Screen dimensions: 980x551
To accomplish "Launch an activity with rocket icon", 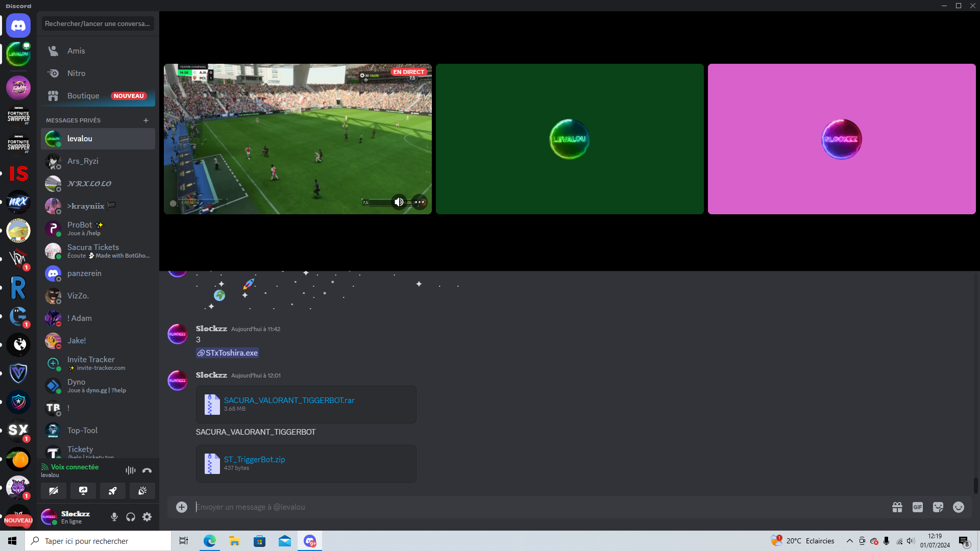I will [113, 491].
